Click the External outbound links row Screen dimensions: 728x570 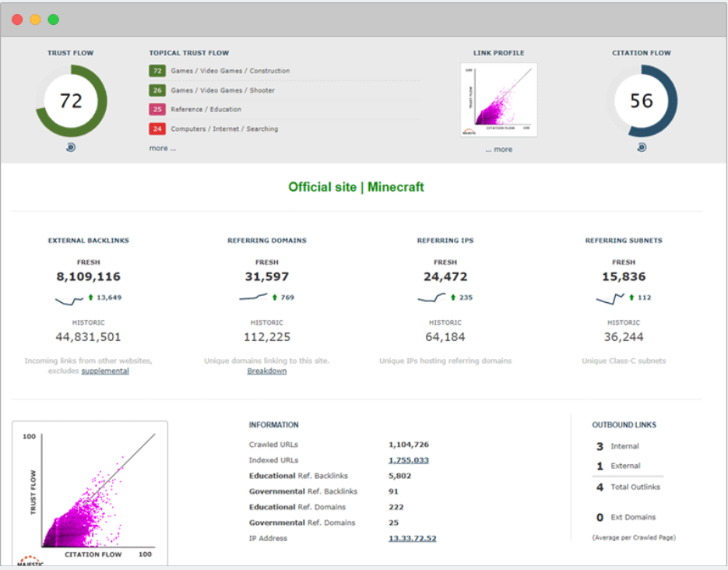point(618,466)
